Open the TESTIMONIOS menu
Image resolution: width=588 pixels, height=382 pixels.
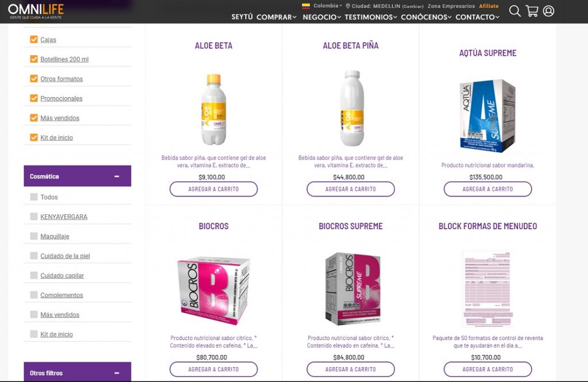(370, 17)
